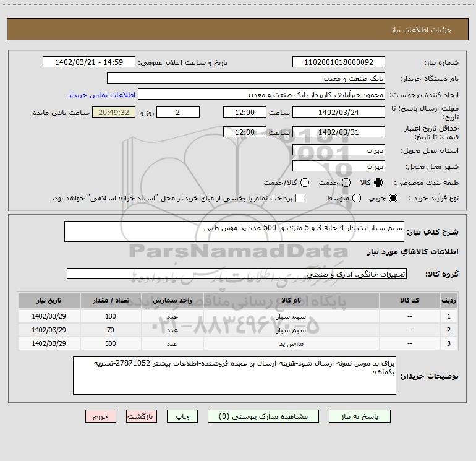The width and height of the screenshot is (476, 461).
Task: Select جزیی purchase process type
Action: pos(393,198)
